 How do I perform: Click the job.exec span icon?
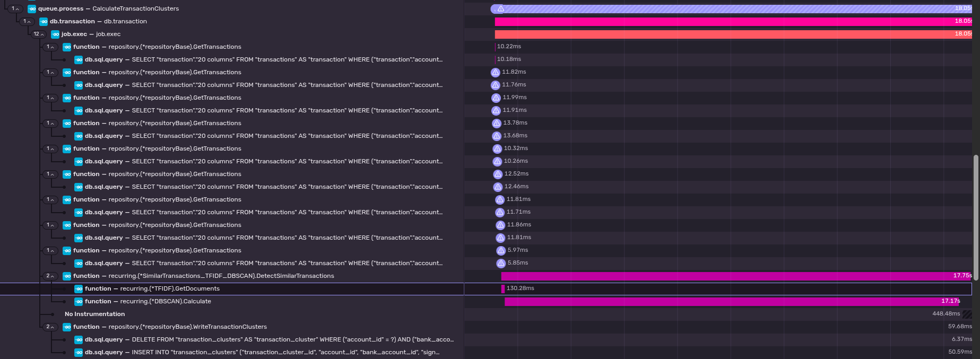point(55,34)
